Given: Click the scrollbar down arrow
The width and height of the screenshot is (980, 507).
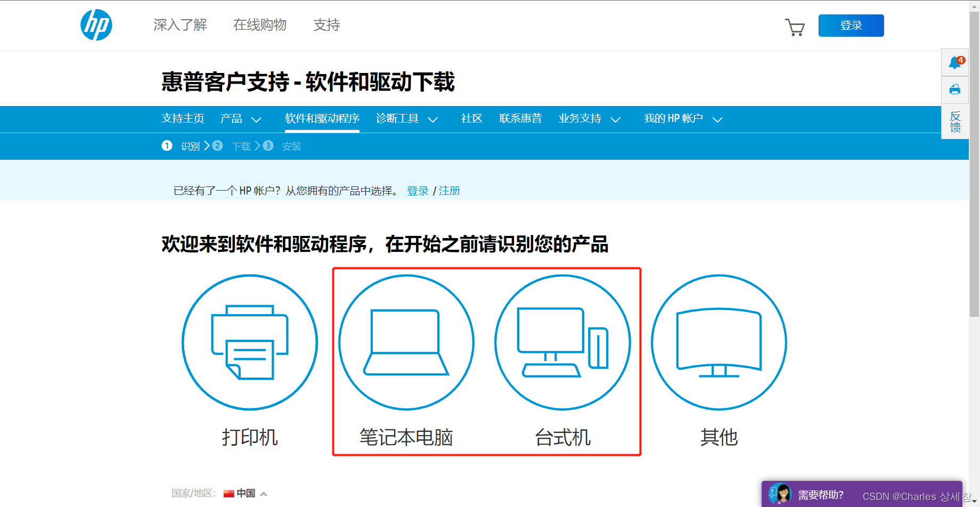Looking at the screenshot, I should click(974, 502).
